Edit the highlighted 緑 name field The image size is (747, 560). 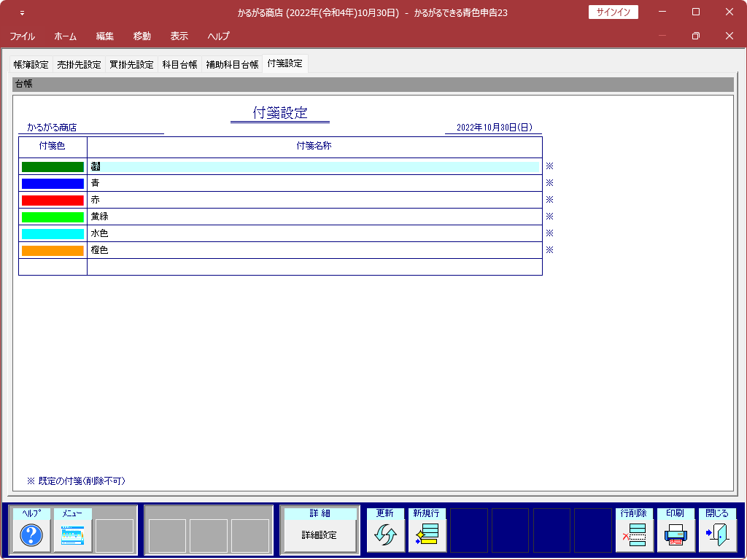(315, 167)
